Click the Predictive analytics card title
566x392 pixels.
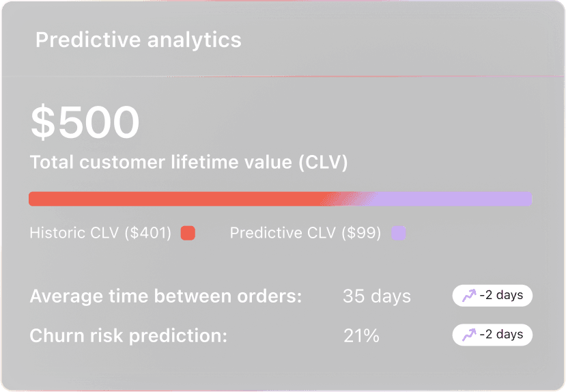pos(138,40)
